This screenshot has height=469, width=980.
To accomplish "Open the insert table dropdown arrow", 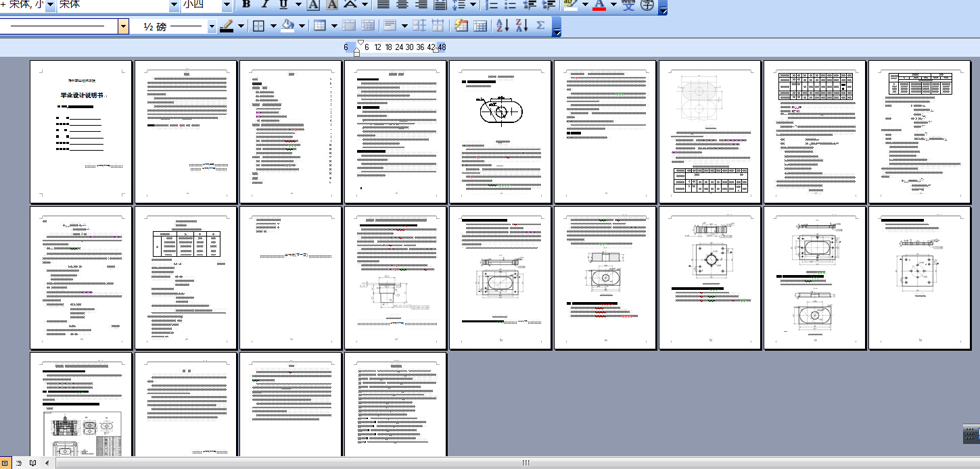I will click(x=334, y=26).
